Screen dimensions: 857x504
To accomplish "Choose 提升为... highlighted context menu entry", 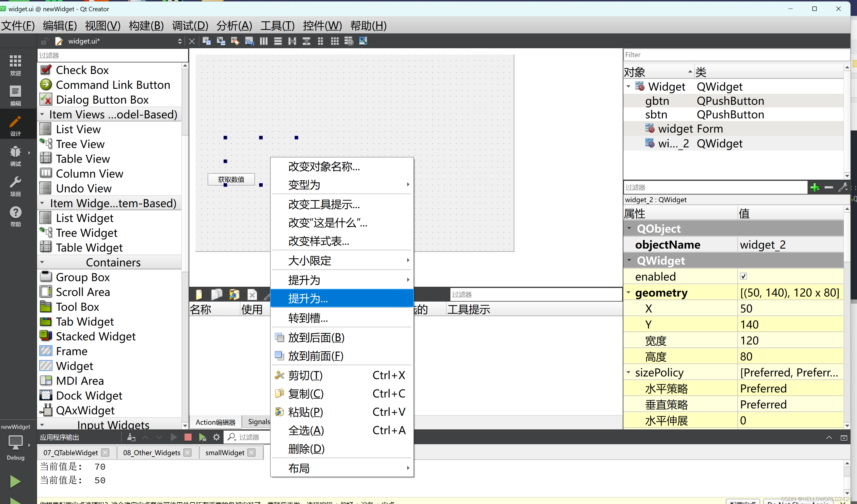I will tap(342, 298).
